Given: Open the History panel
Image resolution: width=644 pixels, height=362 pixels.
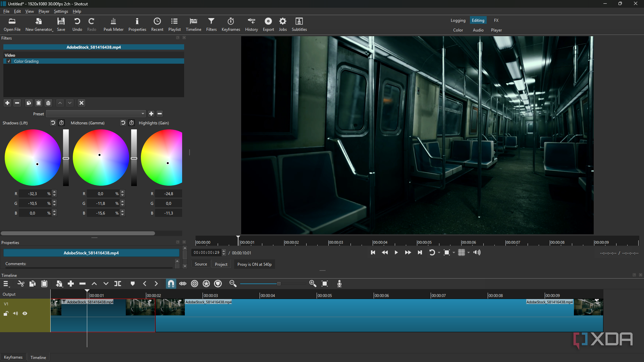Looking at the screenshot, I should click(252, 24).
